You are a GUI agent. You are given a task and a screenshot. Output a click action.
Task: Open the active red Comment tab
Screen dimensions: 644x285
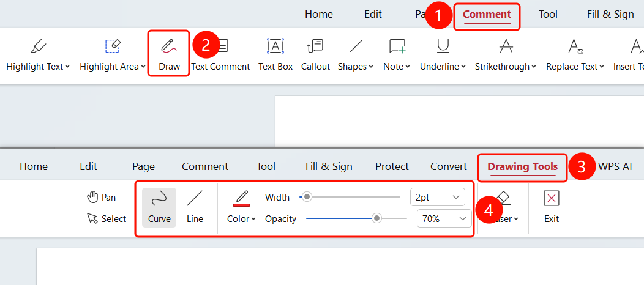487,15
